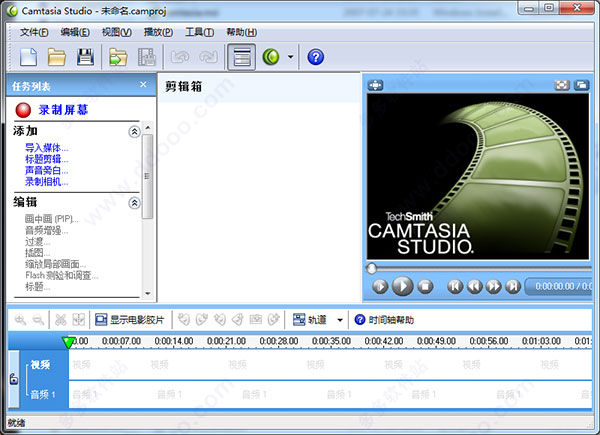This screenshot has width=600, height=435.
Task: Click the 录制相机... link
Action: [47, 182]
